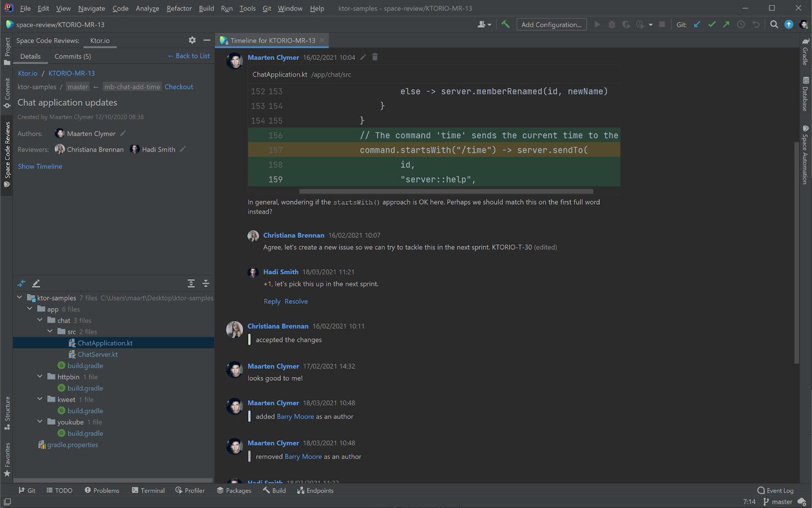
Task: Collapse the kweet folder node
Action: 40,399
